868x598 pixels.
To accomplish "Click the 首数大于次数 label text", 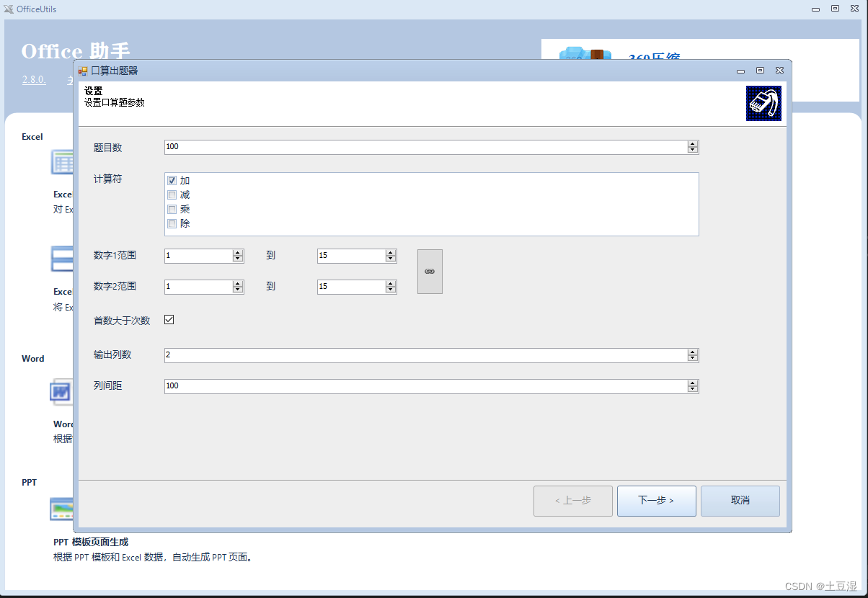I will click(122, 321).
